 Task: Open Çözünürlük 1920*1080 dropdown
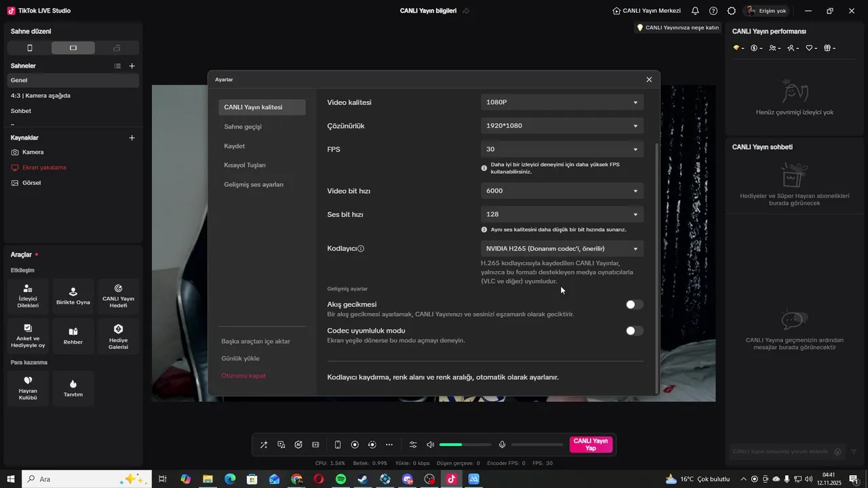pos(562,126)
